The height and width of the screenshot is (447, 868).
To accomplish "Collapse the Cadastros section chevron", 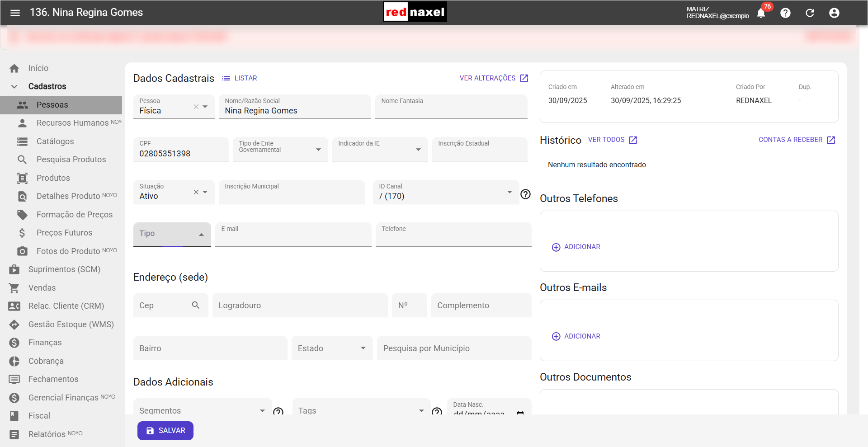I will point(14,86).
